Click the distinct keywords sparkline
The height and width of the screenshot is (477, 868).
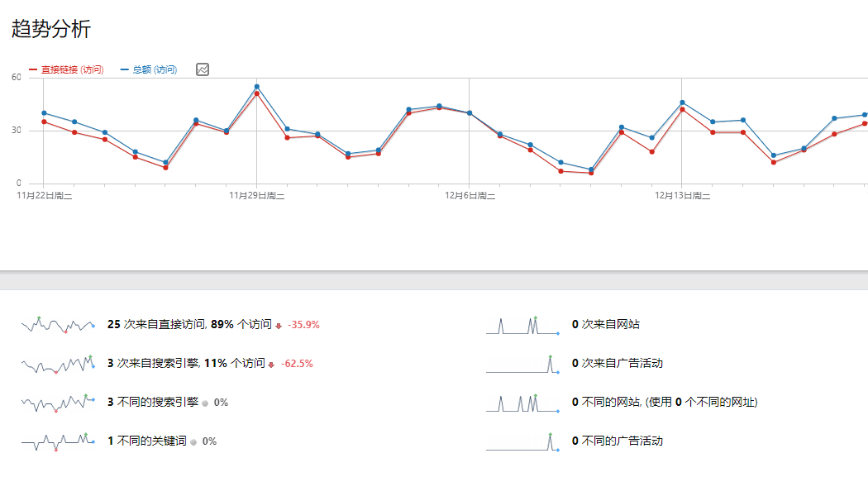click(58, 441)
